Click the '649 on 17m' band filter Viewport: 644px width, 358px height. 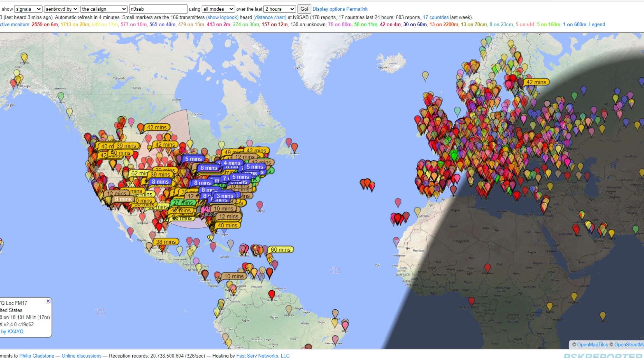tap(105, 24)
